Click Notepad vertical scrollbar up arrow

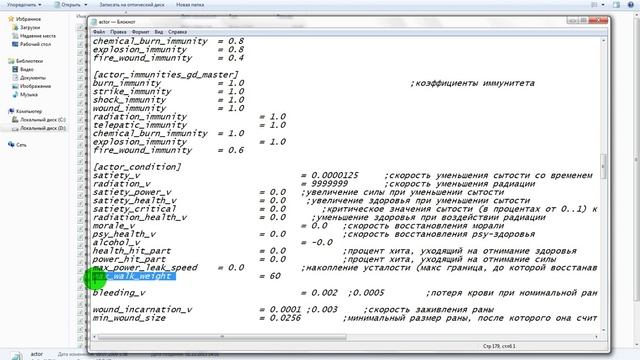click(604, 41)
